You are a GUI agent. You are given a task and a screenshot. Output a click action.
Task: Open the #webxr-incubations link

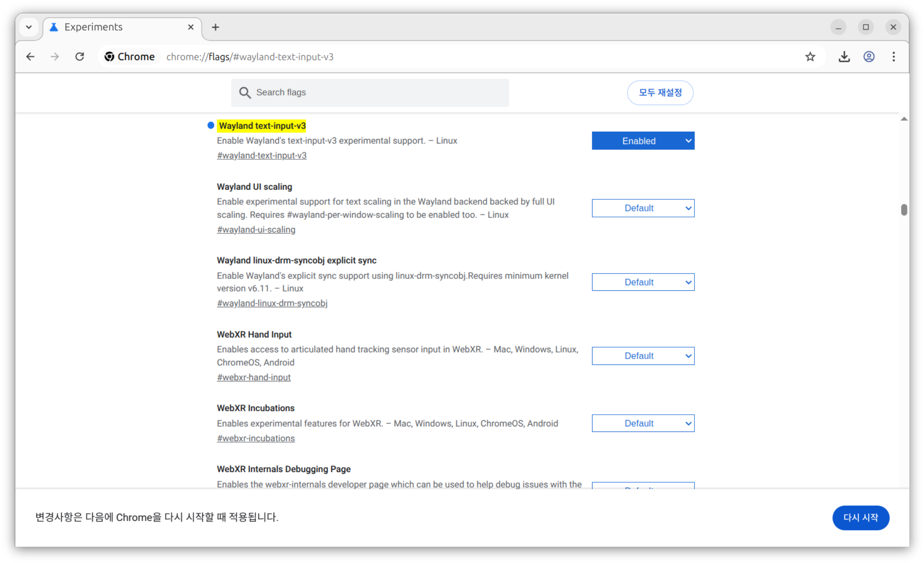point(256,438)
